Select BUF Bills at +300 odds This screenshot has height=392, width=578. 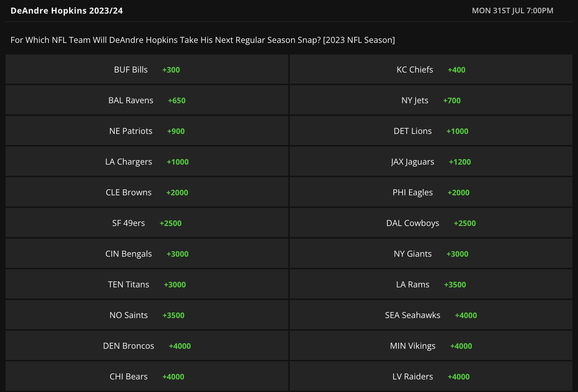coord(147,69)
